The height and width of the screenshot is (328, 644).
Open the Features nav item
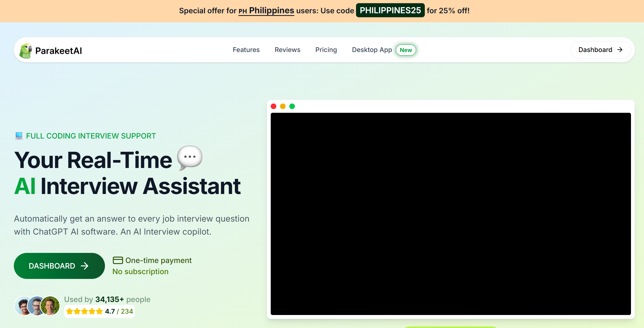point(246,50)
